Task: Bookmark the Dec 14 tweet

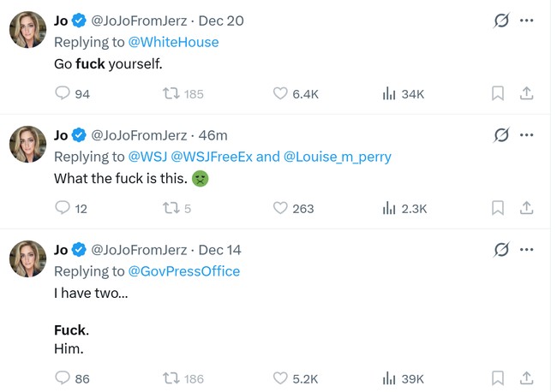Action: pyautogui.click(x=498, y=378)
